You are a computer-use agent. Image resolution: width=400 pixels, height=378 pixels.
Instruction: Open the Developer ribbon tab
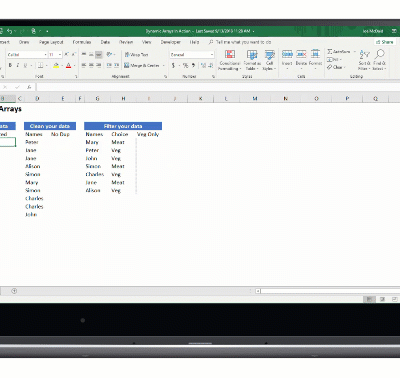[171, 42]
